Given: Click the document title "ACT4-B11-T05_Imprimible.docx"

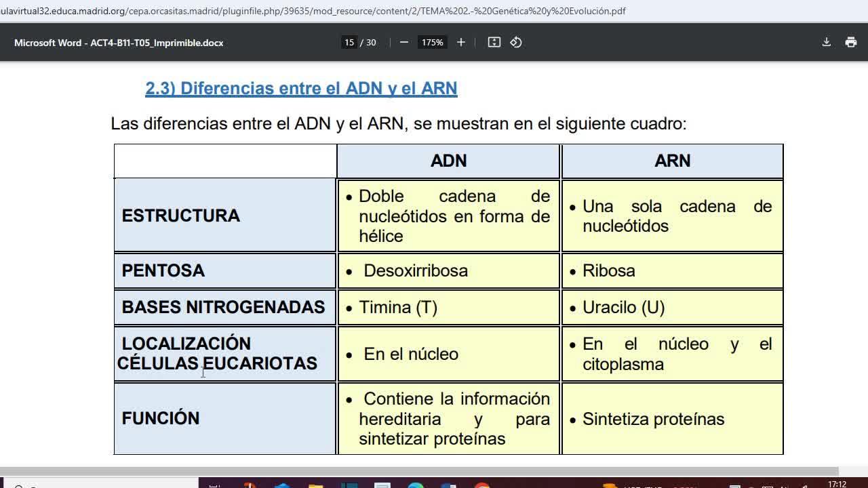Looking at the screenshot, I should [157, 43].
